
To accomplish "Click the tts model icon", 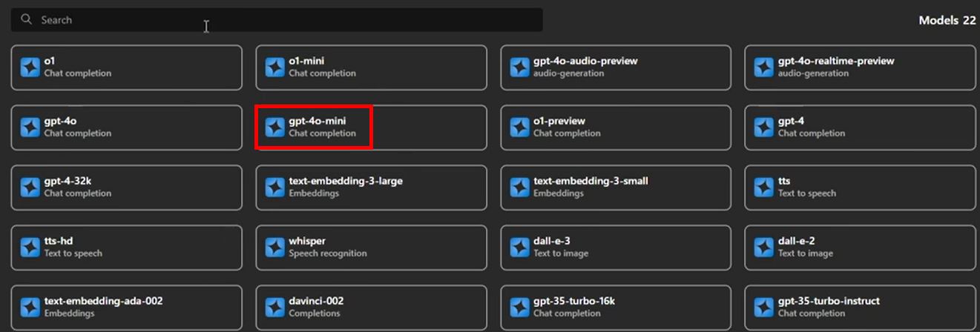I will [764, 187].
